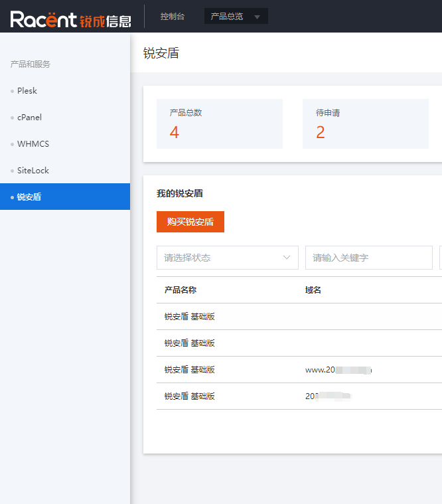Click the 我的锐安盾 section heading
Screen dimensions: 442x504
[180, 193]
